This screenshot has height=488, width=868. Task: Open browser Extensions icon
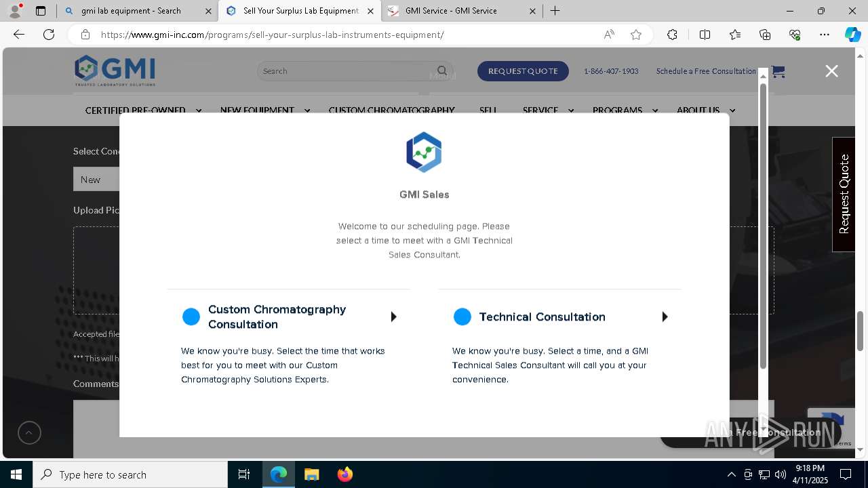point(672,35)
